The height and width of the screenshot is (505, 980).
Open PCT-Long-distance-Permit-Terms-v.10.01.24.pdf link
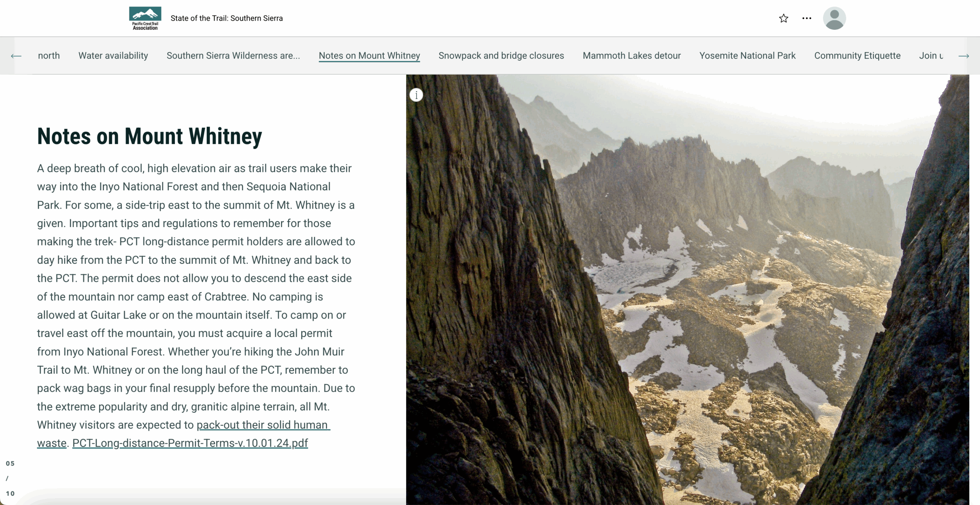coord(190,443)
